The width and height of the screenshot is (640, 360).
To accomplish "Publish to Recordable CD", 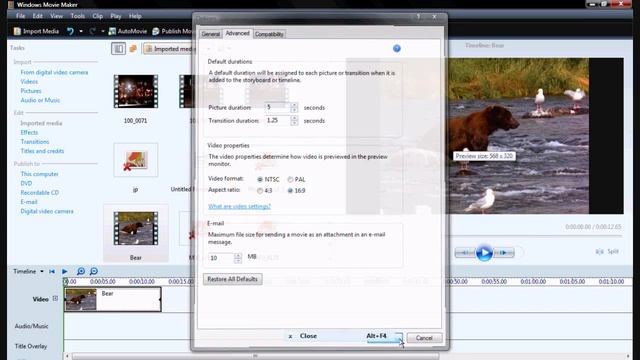I will (x=40, y=192).
